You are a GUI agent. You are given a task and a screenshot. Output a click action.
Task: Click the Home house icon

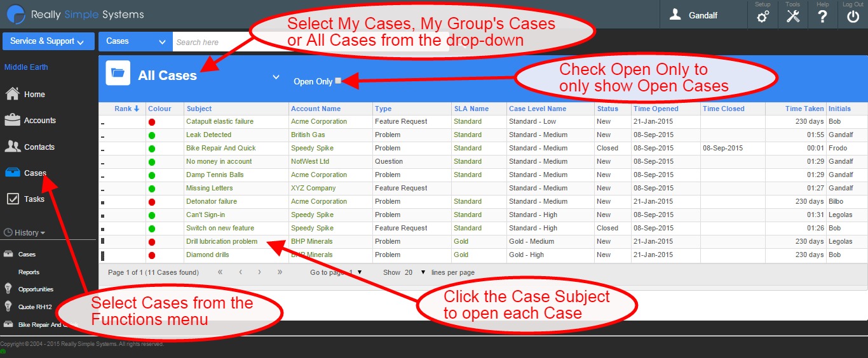[12, 94]
